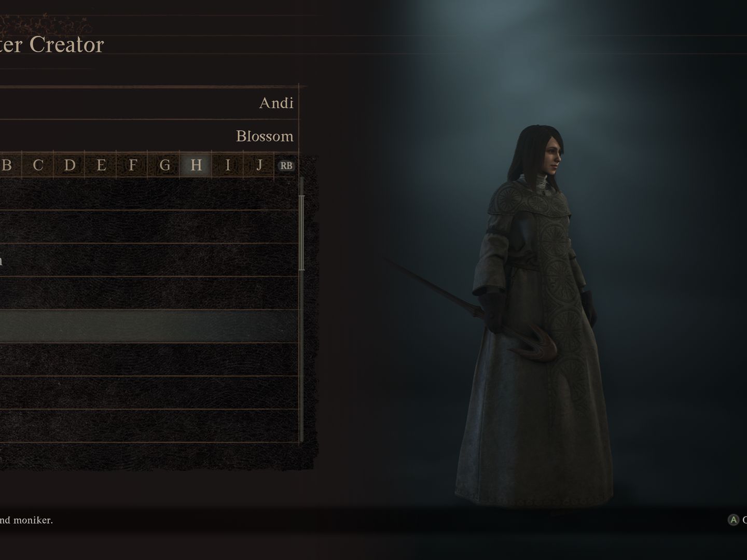Click the A button confirm icon

(x=733, y=520)
